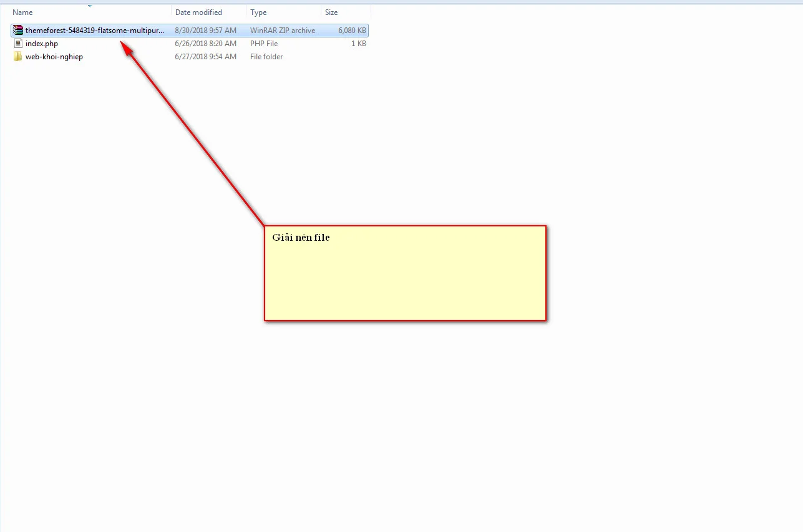Click the 6/26/2018 8:20 AM date cell
Image resolution: width=803 pixels, height=532 pixels.
[206, 44]
